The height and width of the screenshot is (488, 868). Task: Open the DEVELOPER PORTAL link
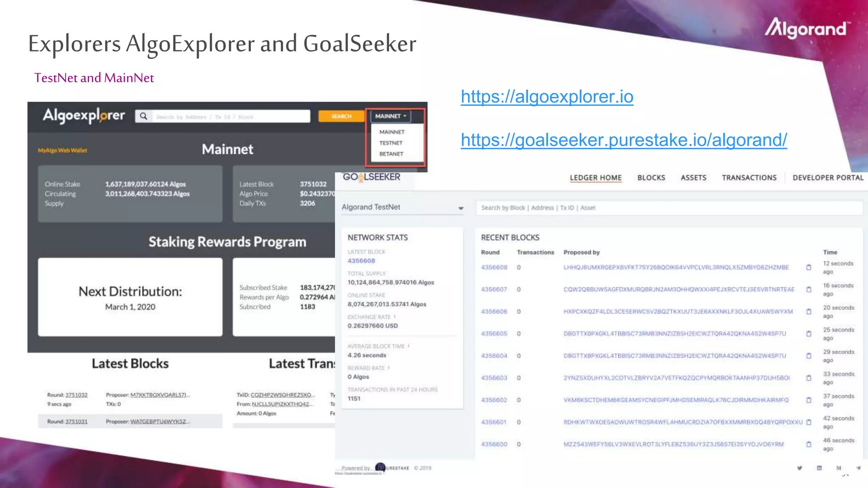(828, 178)
